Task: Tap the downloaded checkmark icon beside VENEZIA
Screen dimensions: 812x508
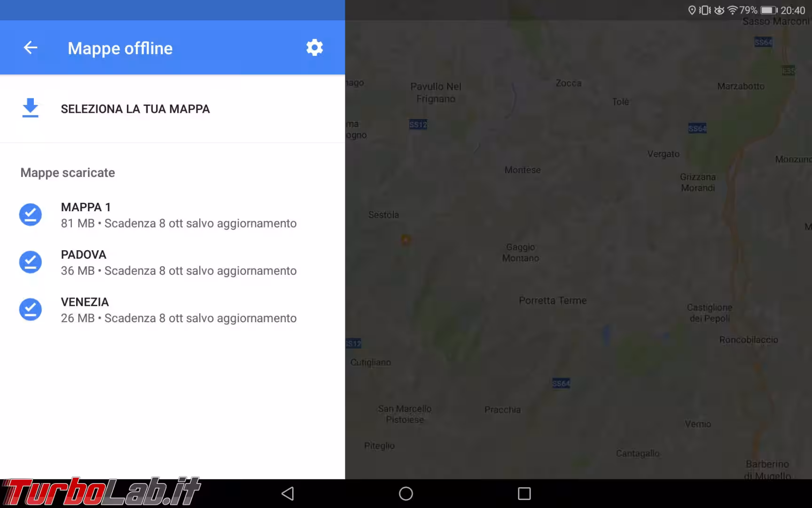Action: (x=30, y=310)
